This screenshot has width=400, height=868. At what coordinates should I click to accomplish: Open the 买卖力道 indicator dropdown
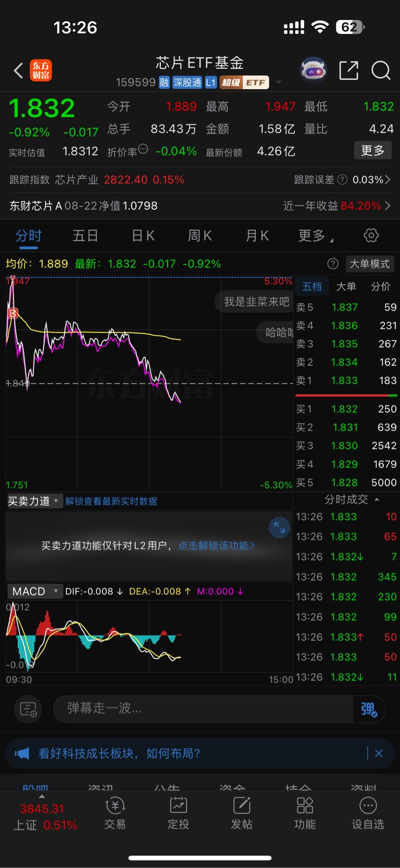tap(34, 501)
